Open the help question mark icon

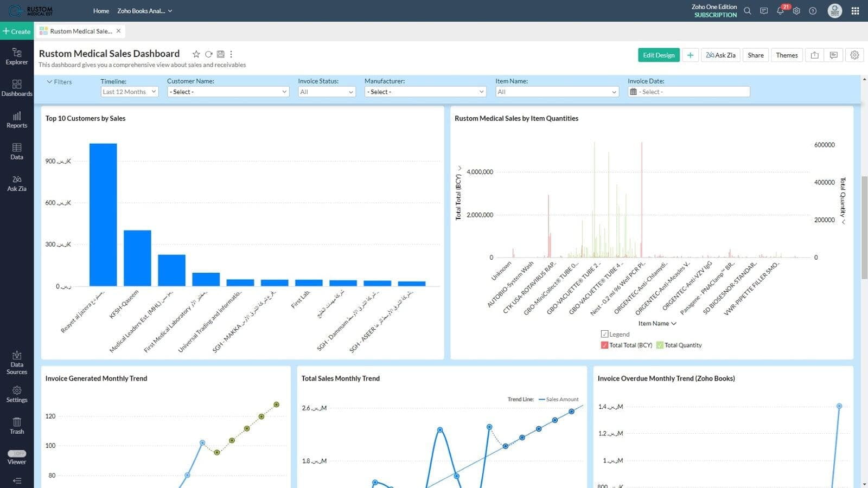click(x=813, y=11)
